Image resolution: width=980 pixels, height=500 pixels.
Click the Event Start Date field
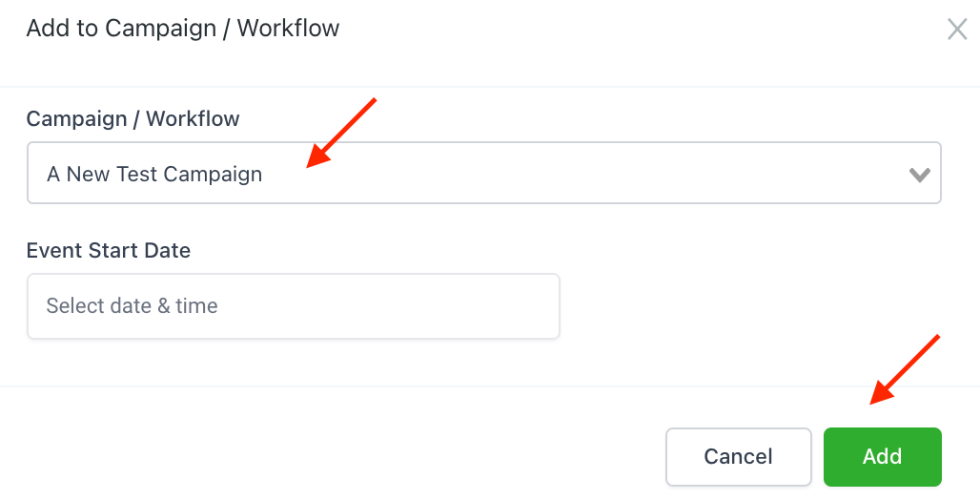point(293,306)
